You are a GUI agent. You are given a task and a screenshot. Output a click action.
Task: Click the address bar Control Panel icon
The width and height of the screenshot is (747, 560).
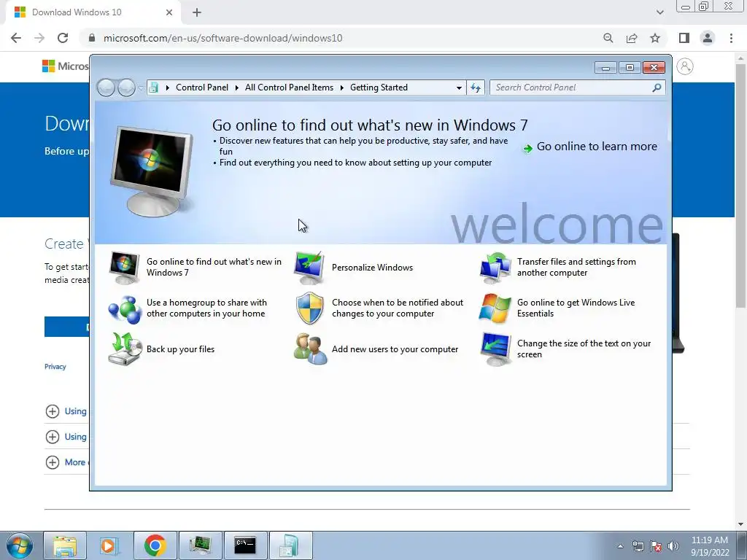click(153, 87)
